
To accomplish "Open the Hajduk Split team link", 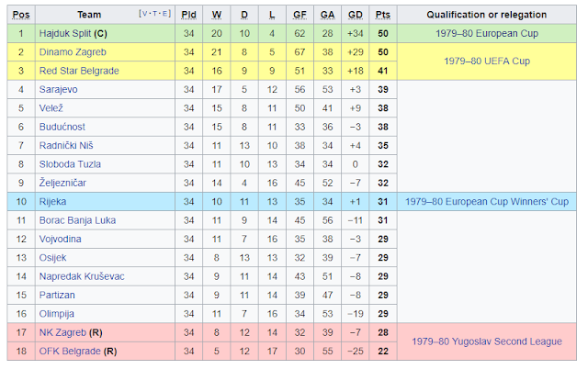I will click(65, 33).
